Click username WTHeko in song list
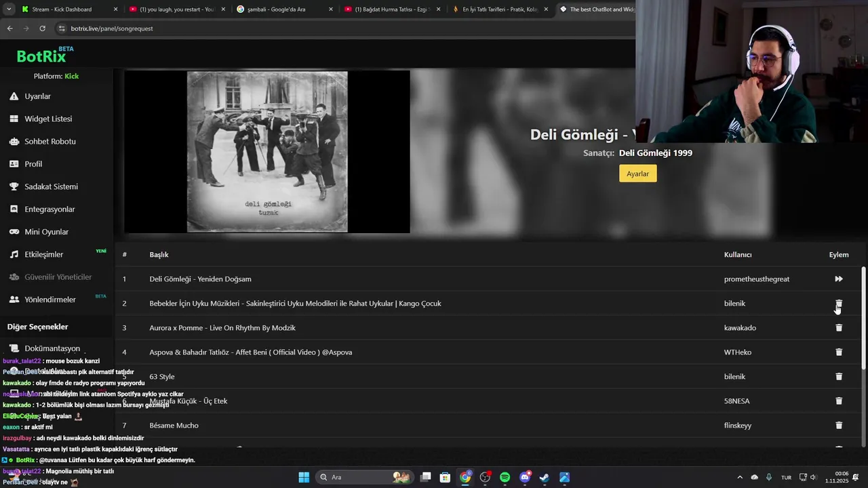The width and height of the screenshot is (868, 488). 738,352
